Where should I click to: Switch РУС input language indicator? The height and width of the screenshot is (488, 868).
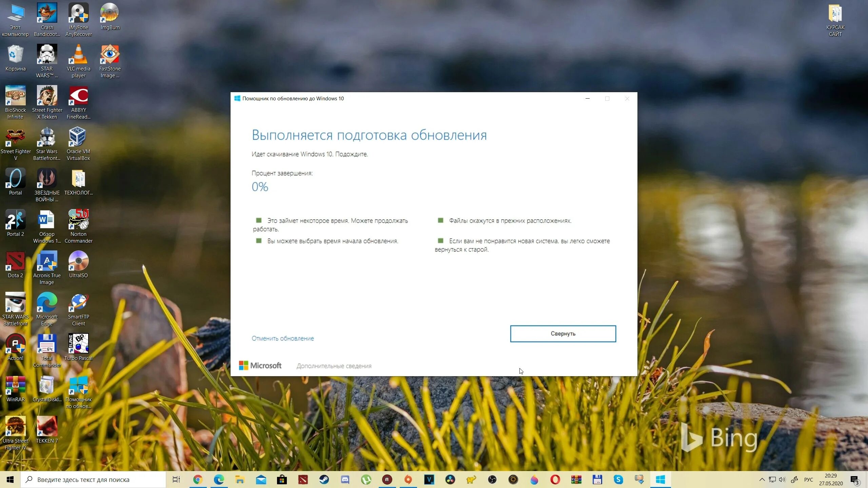(x=808, y=480)
